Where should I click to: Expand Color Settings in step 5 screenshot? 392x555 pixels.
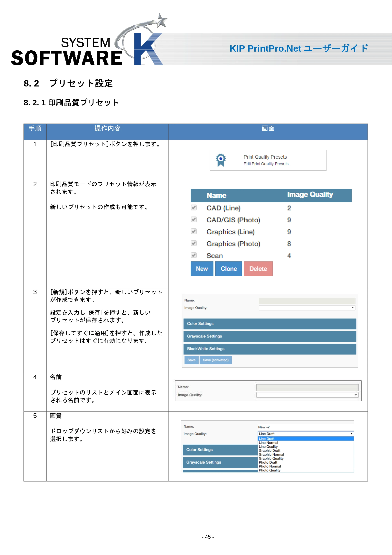click(220, 450)
